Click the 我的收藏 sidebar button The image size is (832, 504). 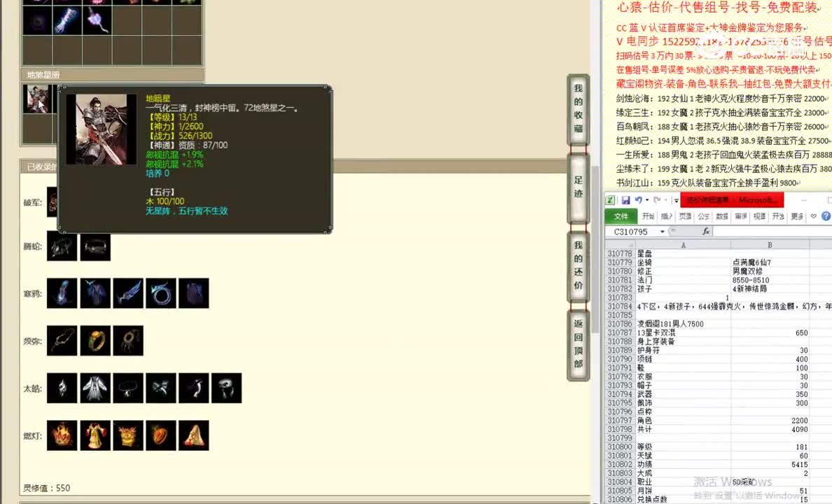point(578,111)
